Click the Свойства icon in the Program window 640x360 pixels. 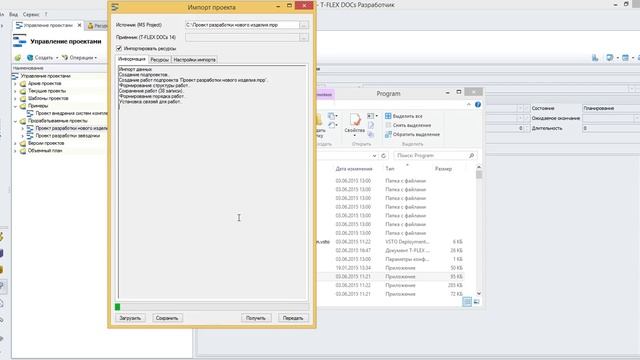[x=355, y=120]
